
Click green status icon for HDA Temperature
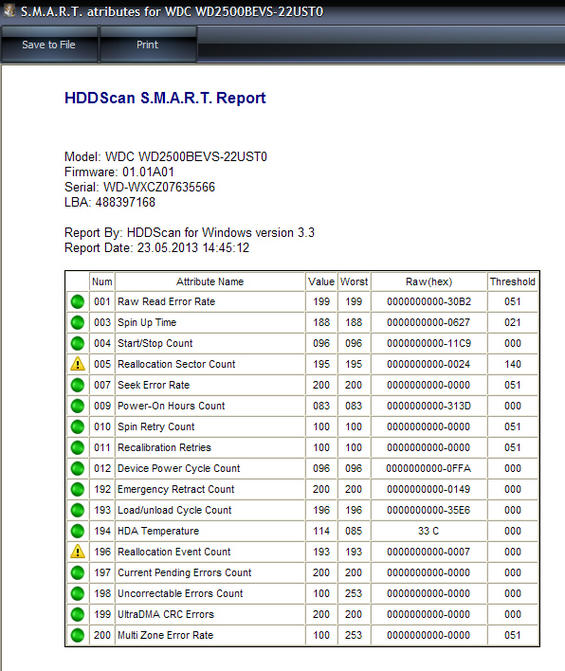[x=77, y=531]
